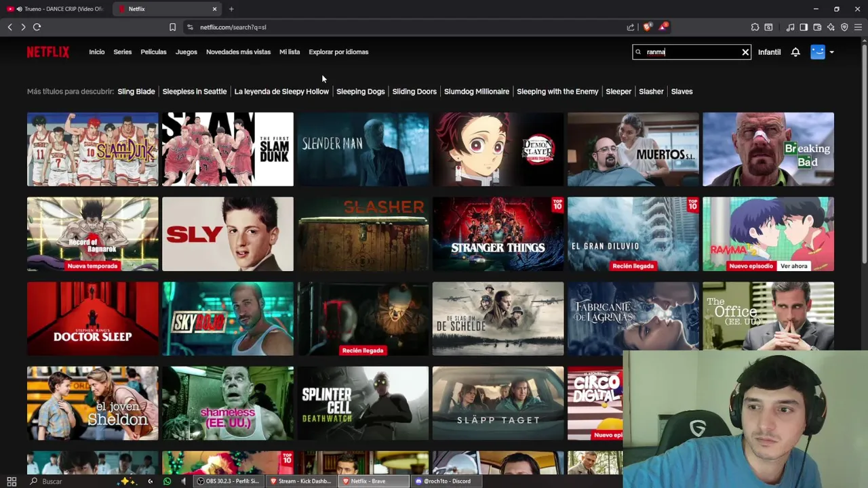Open the Ranma thumbnail
Viewport: 868px width, 488px height.
[768, 234]
